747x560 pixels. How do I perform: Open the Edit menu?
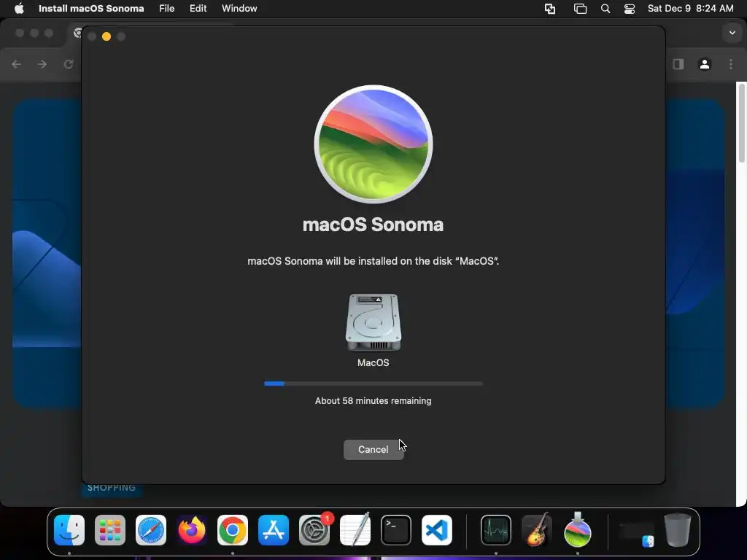pos(198,9)
